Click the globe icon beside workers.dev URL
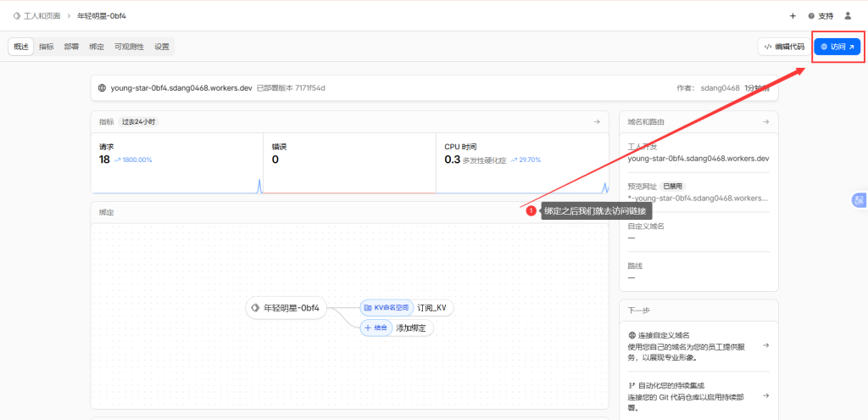Image resolution: width=868 pixels, height=420 pixels. pyautogui.click(x=103, y=87)
